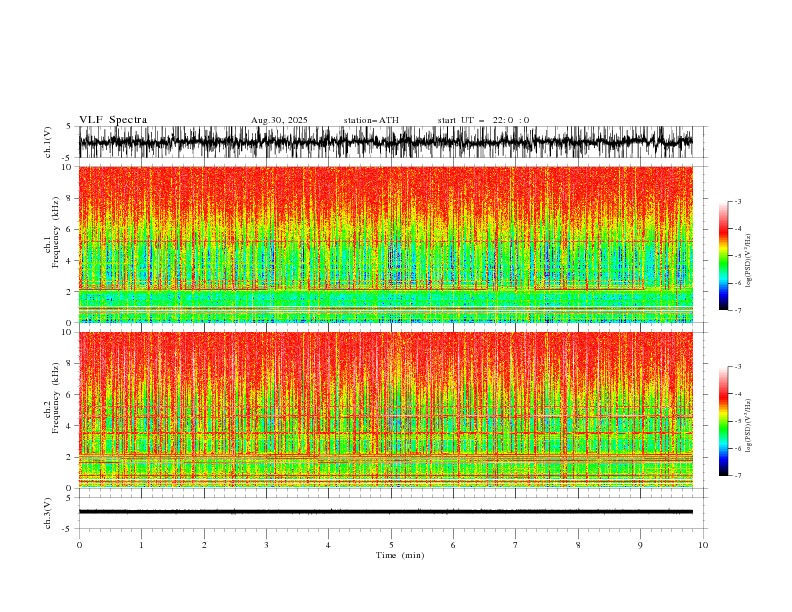Click the "4" kHz tick on ch.2 spectrogram
This screenshot has height=612, width=792.
(x=70, y=426)
